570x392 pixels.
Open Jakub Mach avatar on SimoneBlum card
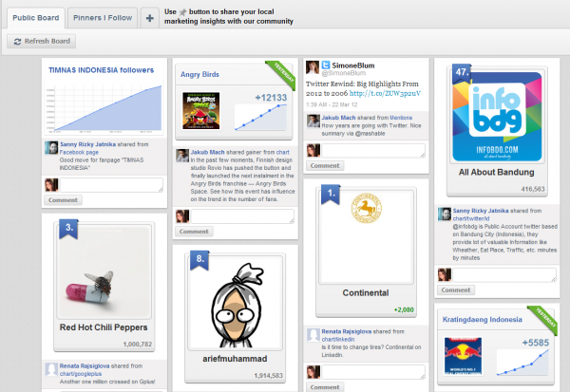pyautogui.click(x=313, y=121)
